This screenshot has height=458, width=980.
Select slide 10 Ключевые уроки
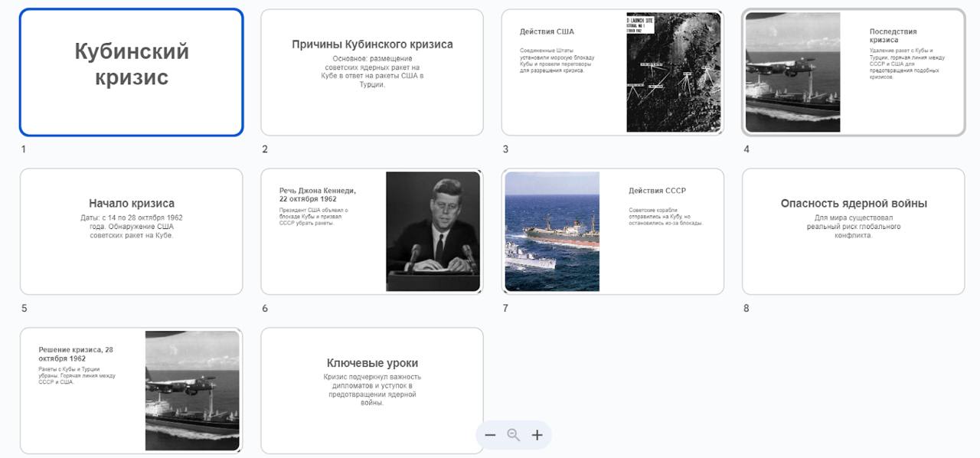click(372, 391)
